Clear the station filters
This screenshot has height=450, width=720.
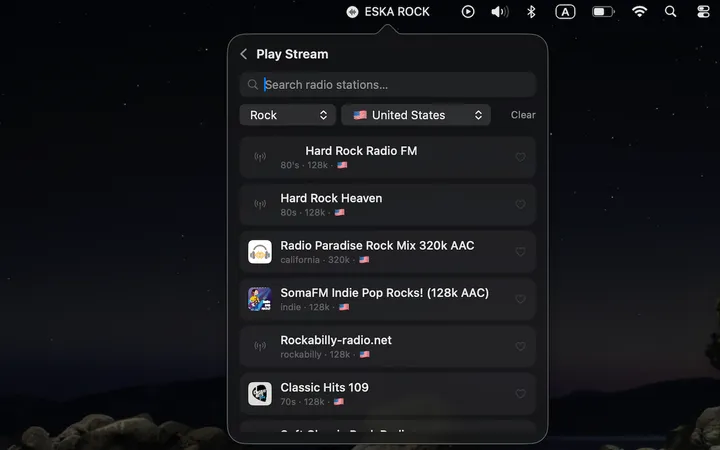(x=523, y=115)
